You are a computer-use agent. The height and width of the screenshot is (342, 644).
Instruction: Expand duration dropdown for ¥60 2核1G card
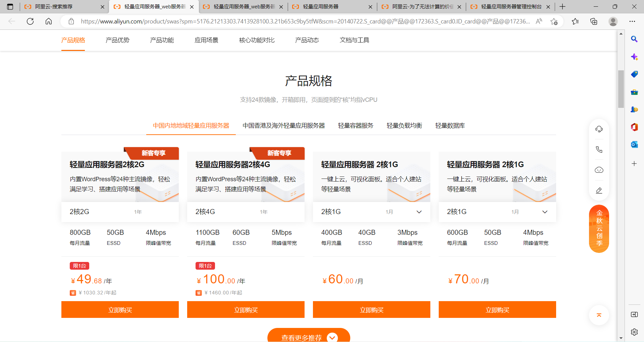[419, 212]
